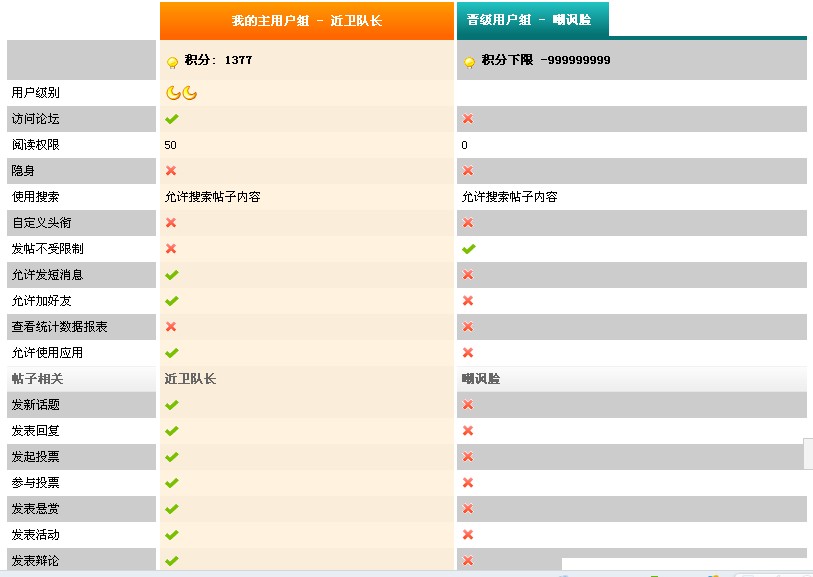Click the value 50 in 阅读权限 row

click(171, 145)
